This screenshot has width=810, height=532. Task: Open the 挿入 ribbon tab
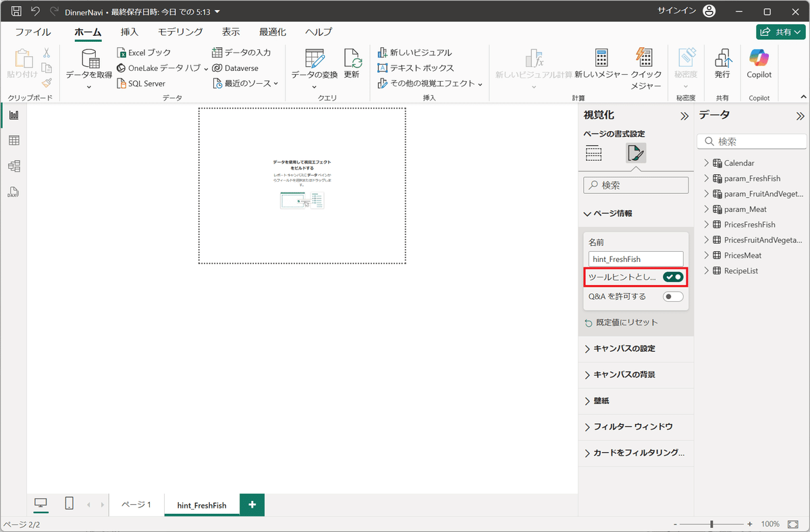coord(130,32)
